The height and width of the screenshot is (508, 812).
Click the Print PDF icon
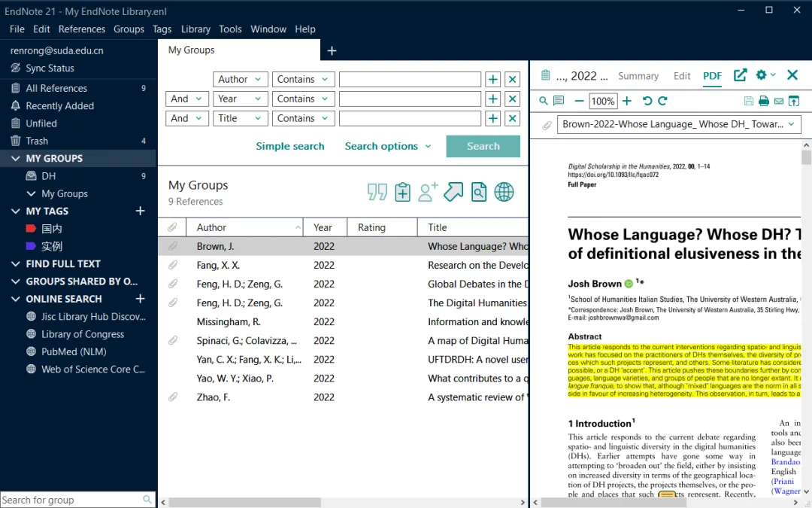[763, 101]
